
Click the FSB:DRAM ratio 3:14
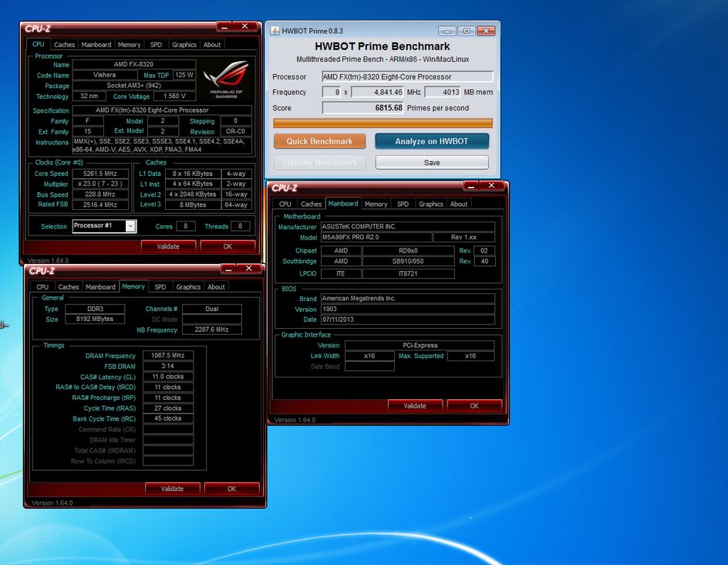(168, 366)
